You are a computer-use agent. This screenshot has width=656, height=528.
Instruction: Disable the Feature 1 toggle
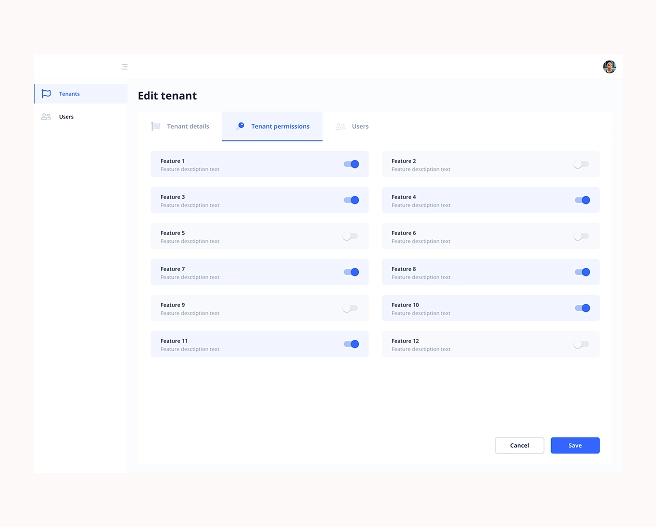coord(351,164)
